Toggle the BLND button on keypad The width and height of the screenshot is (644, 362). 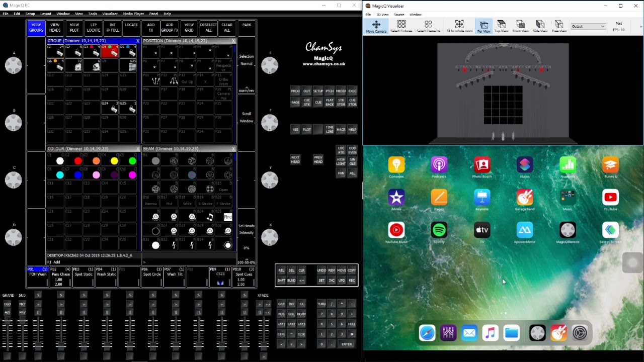pos(291,280)
